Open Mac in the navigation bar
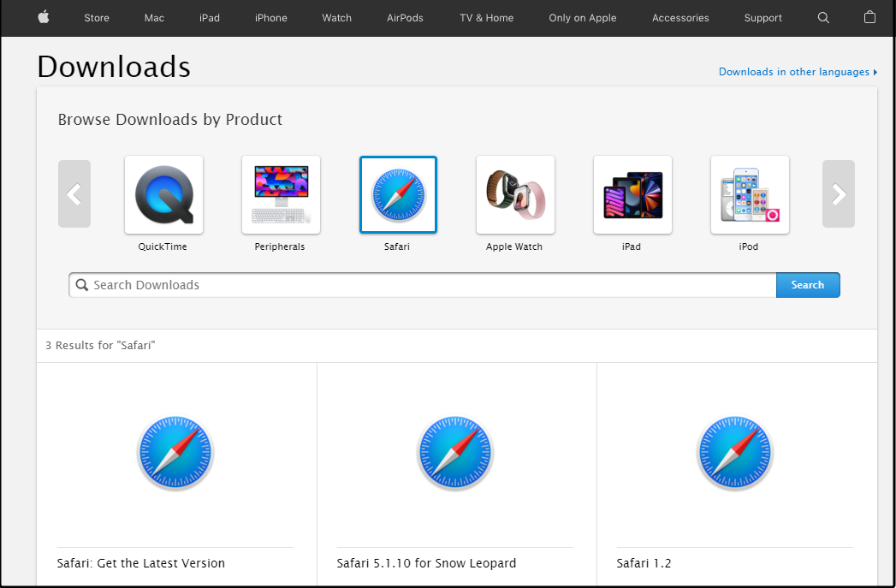Viewport: 896px width, 588px height. (x=154, y=18)
